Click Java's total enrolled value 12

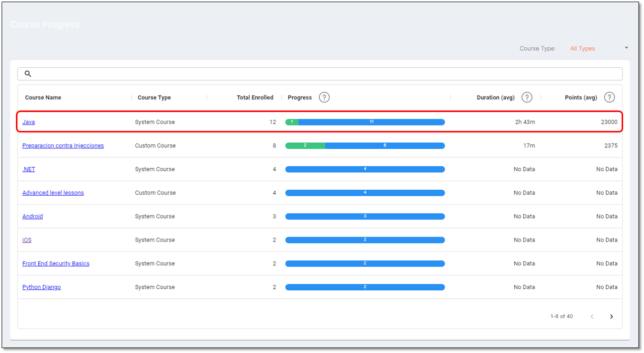click(x=273, y=122)
